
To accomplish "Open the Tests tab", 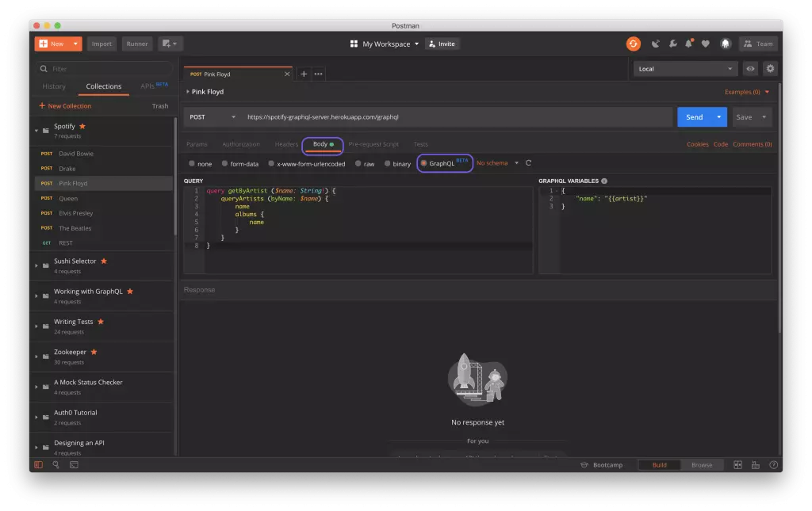I will tap(420, 144).
